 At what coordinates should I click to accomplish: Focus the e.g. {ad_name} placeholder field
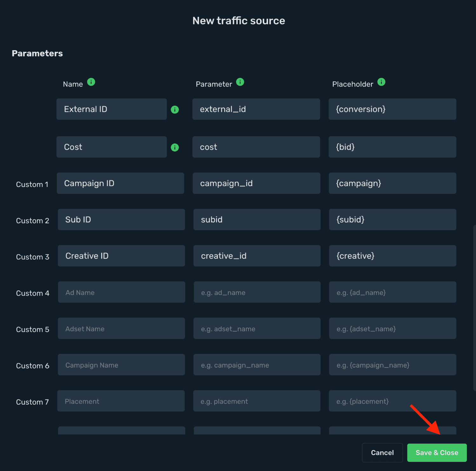[x=393, y=292]
